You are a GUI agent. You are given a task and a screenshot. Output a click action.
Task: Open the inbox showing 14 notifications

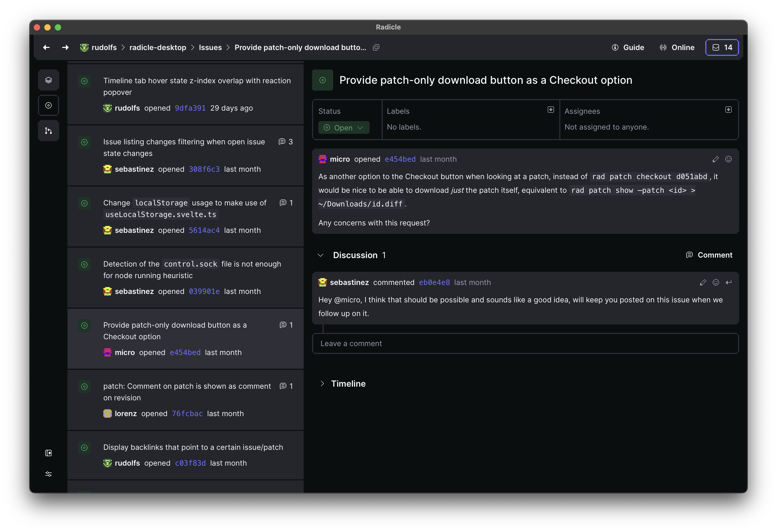click(x=722, y=47)
